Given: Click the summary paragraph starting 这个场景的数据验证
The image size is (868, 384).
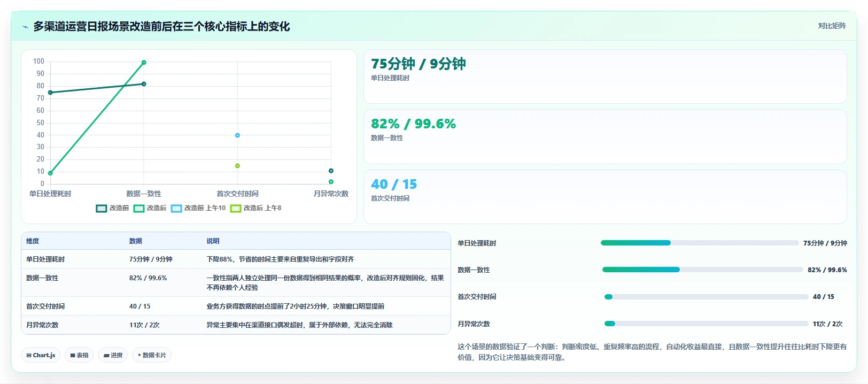Looking at the screenshot, I should pyautogui.click(x=652, y=352).
